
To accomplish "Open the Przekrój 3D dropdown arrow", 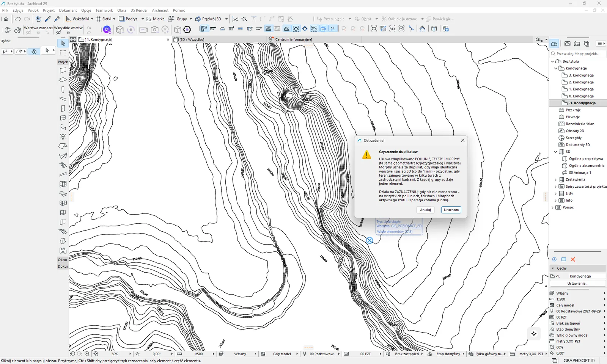I will 226,19.
